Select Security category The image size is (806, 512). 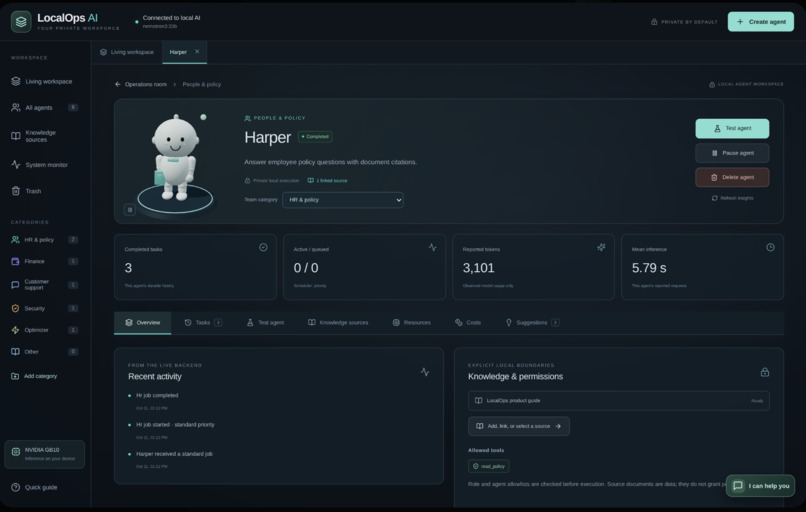pos(44,308)
